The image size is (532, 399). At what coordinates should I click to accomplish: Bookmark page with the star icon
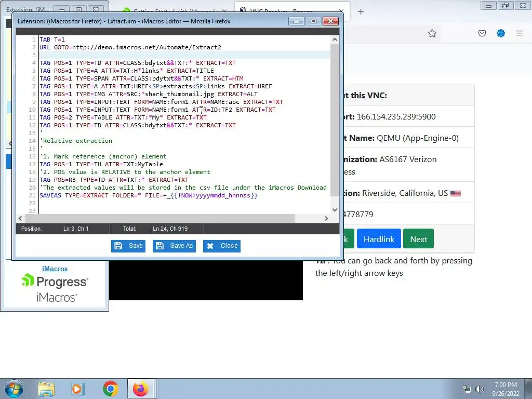pos(432,33)
